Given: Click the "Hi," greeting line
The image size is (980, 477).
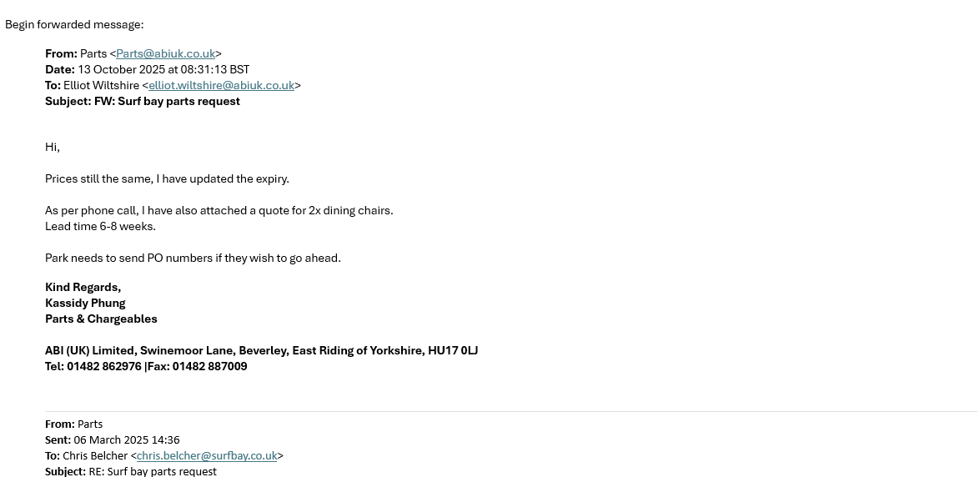Looking at the screenshot, I should tap(53, 147).
